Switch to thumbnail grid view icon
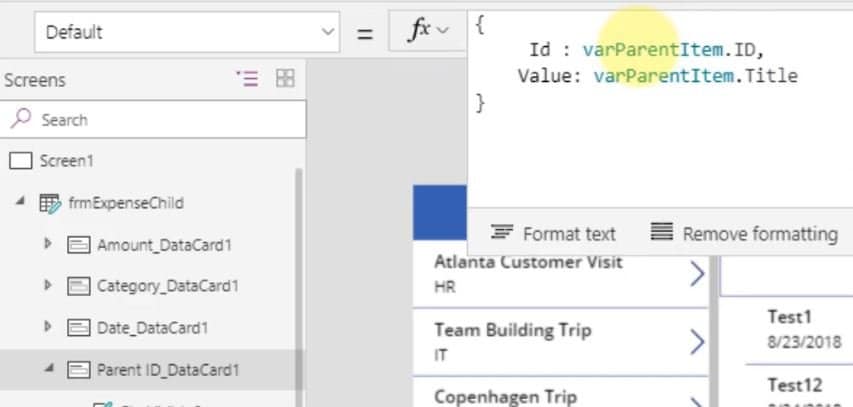This screenshot has height=407, width=853. [x=285, y=79]
